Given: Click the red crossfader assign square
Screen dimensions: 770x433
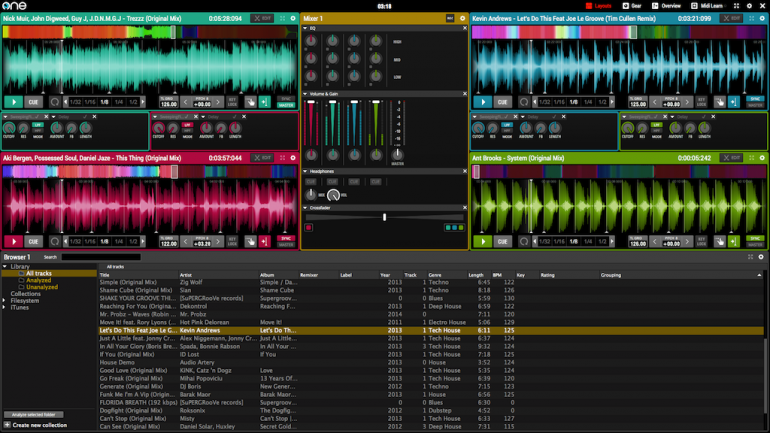Looking at the screenshot, I should pyautogui.click(x=309, y=228).
